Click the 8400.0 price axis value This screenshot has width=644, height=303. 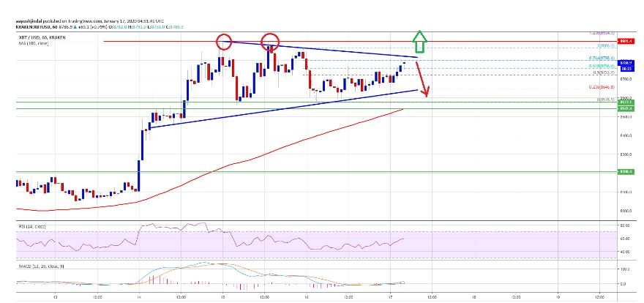(624, 135)
